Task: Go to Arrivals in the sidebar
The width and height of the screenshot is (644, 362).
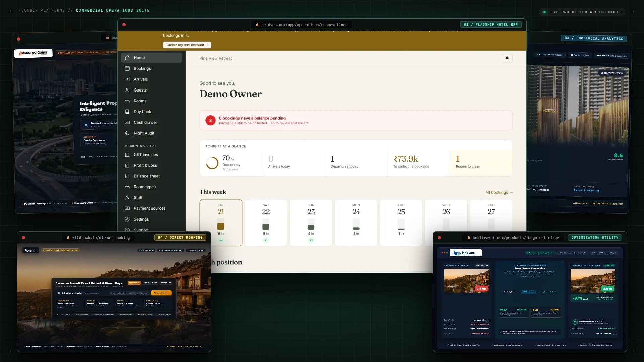Action: 152,79
